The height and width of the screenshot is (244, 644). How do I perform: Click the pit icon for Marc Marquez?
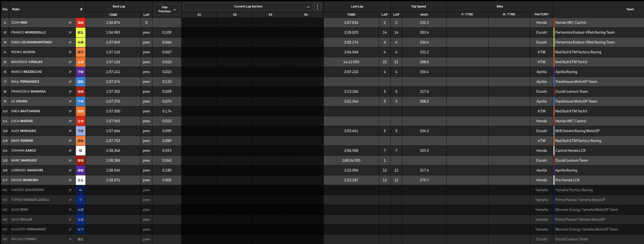point(70,160)
